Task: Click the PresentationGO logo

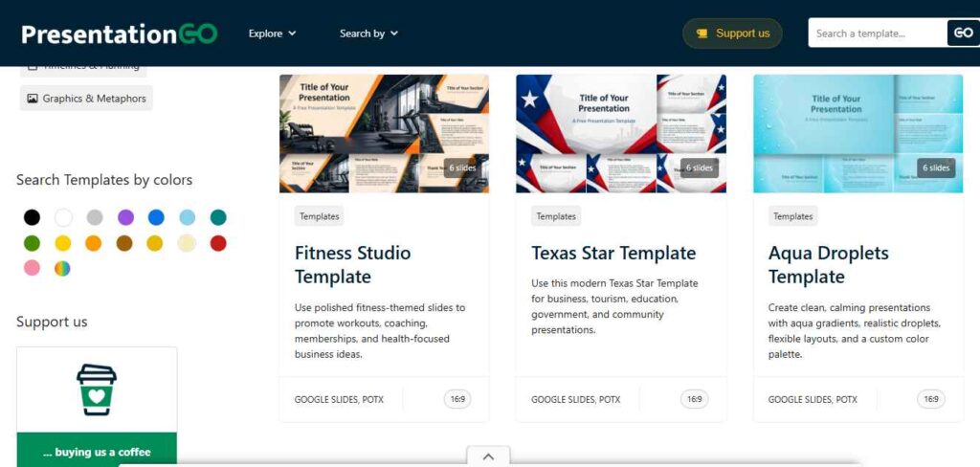Action: tap(120, 33)
